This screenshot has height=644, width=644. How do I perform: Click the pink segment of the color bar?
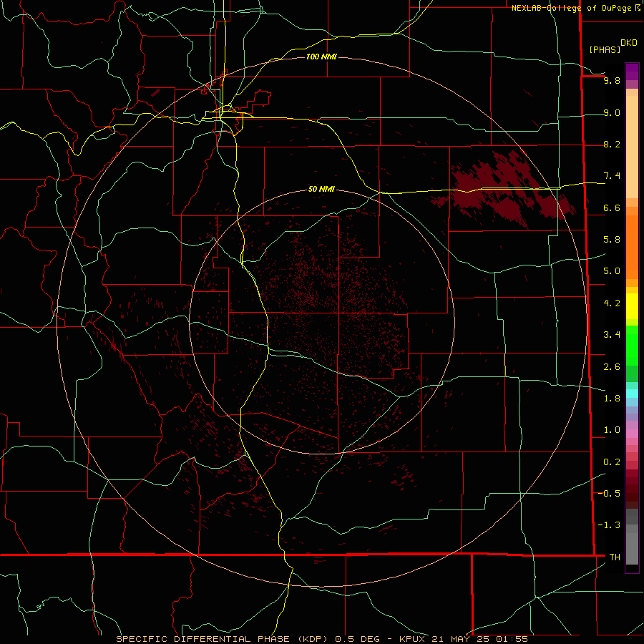(632, 434)
